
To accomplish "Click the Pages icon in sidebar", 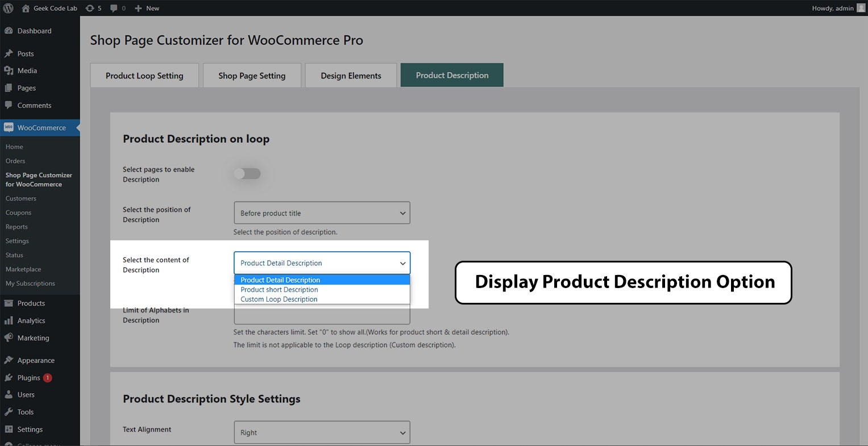I will tap(9, 88).
